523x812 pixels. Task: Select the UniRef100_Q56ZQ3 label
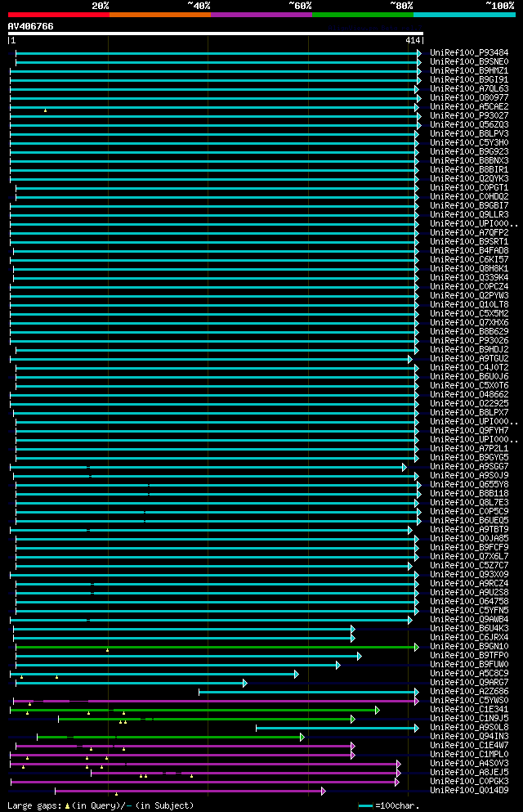pyautogui.click(x=469, y=125)
